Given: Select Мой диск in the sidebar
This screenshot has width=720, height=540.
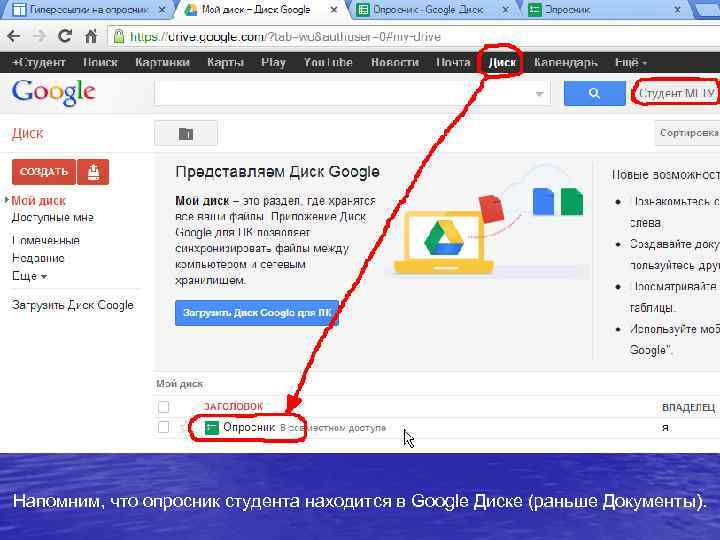Looking at the screenshot, I should 39,201.
